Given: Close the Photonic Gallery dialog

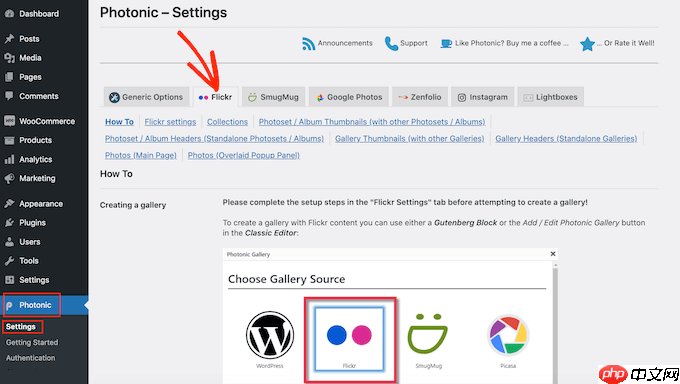Looking at the screenshot, I should 553,254.
